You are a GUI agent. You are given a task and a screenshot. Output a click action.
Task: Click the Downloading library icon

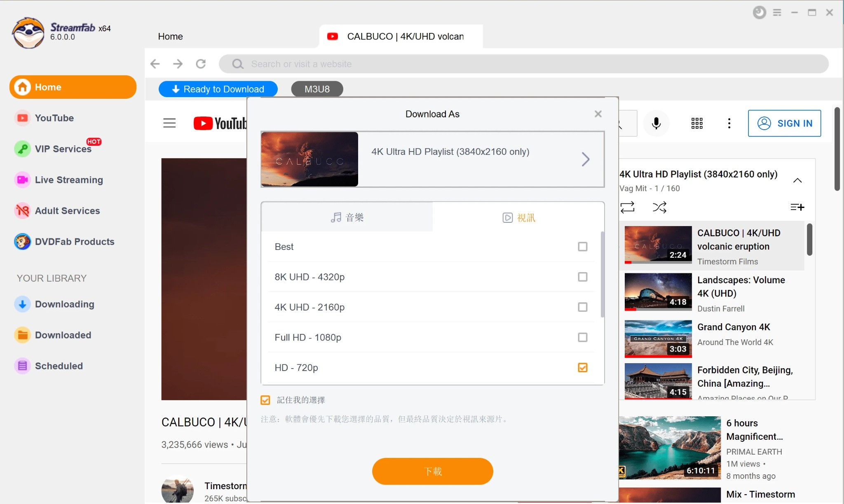pyautogui.click(x=22, y=303)
